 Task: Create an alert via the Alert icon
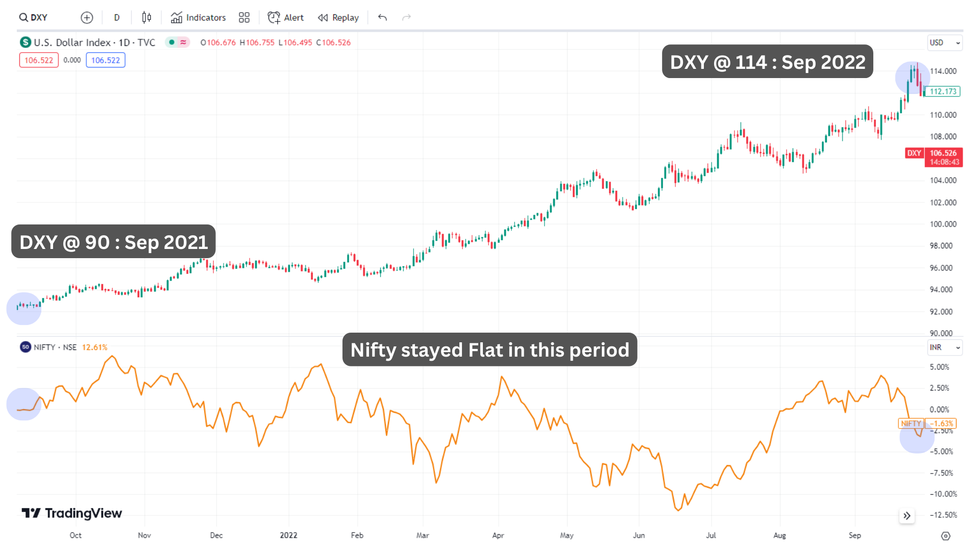click(285, 17)
